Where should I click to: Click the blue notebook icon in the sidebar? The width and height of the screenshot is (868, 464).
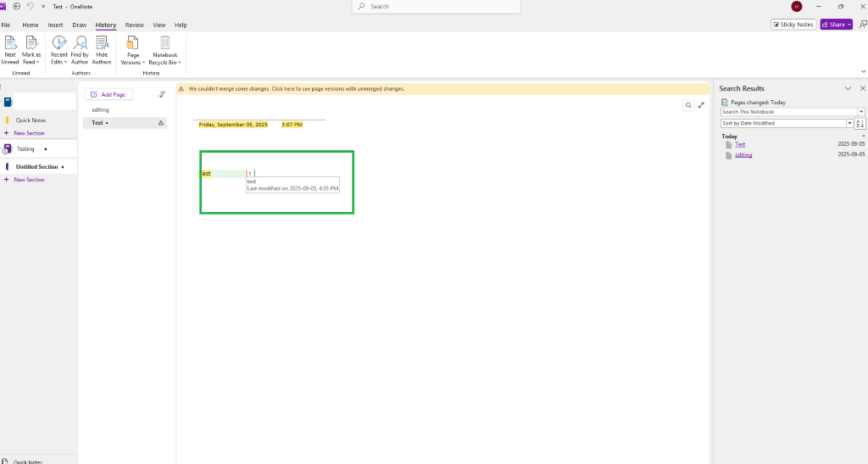click(x=8, y=102)
